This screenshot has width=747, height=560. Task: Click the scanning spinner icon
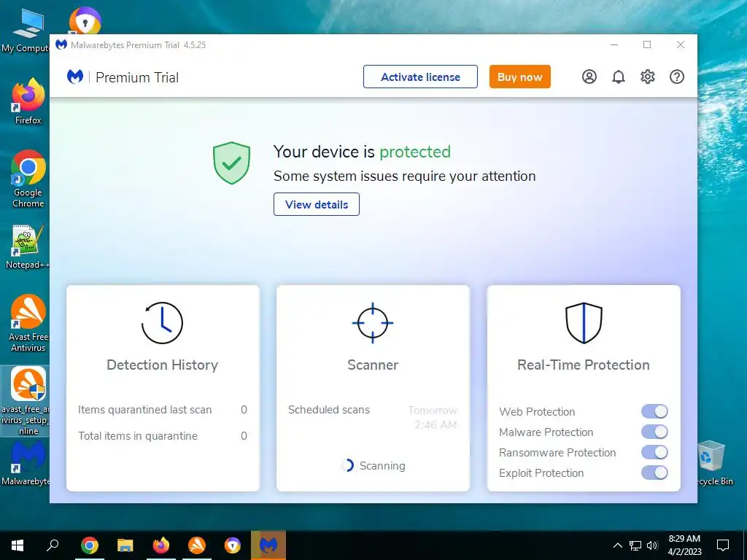pos(348,465)
